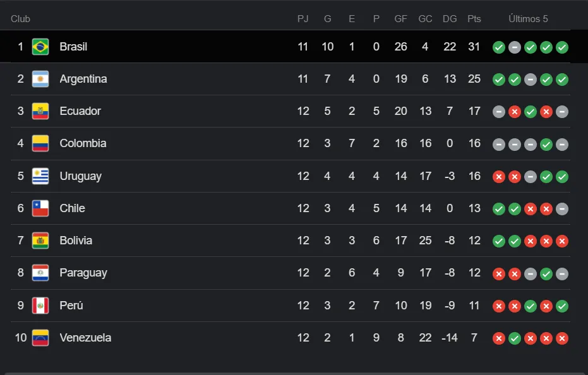Image resolution: width=588 pixels, height=375 pixels.
Task: Open the Colombia team link
Action: (x=83, y=143)
